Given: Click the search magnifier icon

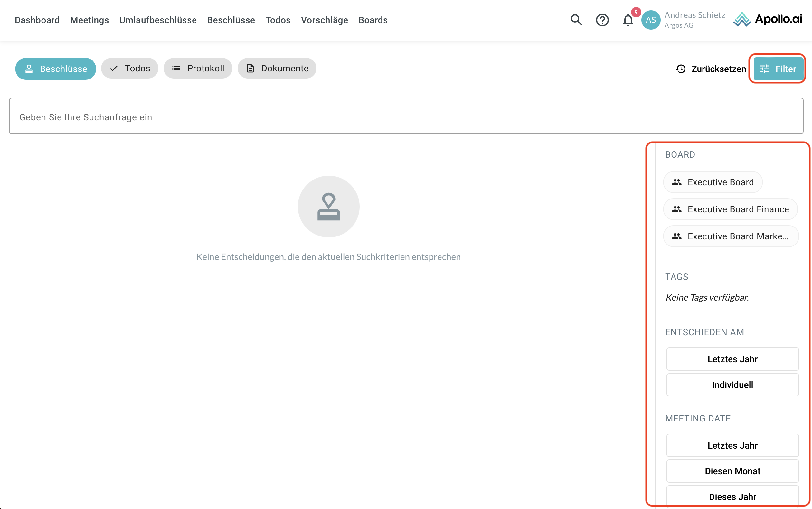Looking at the screenshot, I should (576, 20).
